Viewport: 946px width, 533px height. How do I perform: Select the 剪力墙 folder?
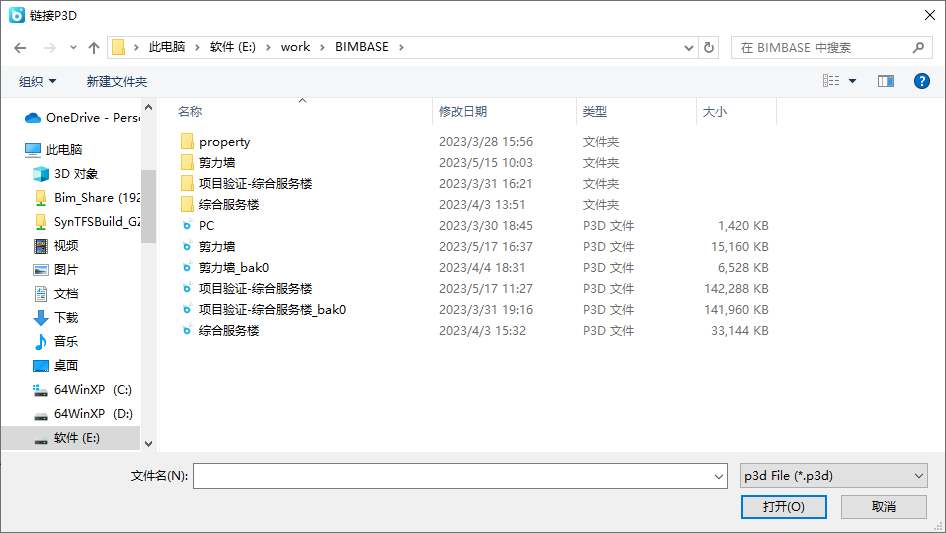208,162
